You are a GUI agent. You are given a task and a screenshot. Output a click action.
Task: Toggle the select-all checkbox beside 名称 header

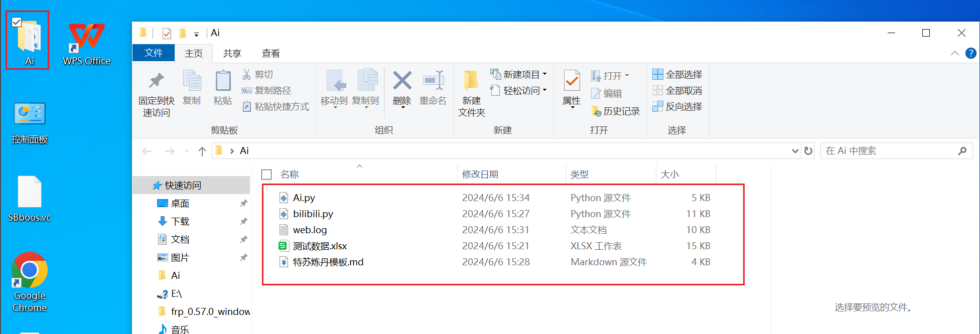click(266, 175)
